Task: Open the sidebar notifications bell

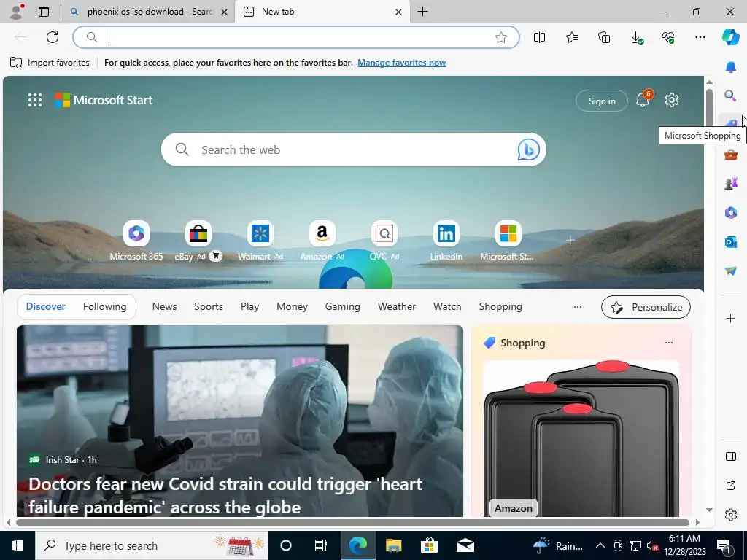Action: 731,67
